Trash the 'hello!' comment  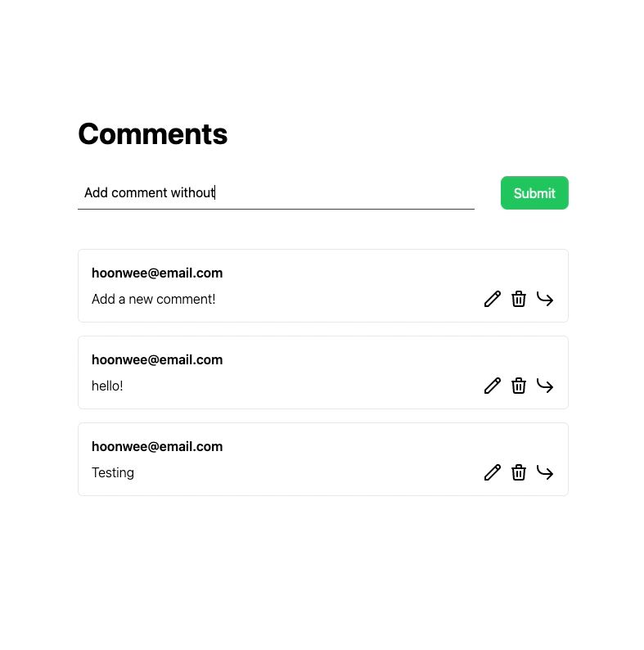519,386
